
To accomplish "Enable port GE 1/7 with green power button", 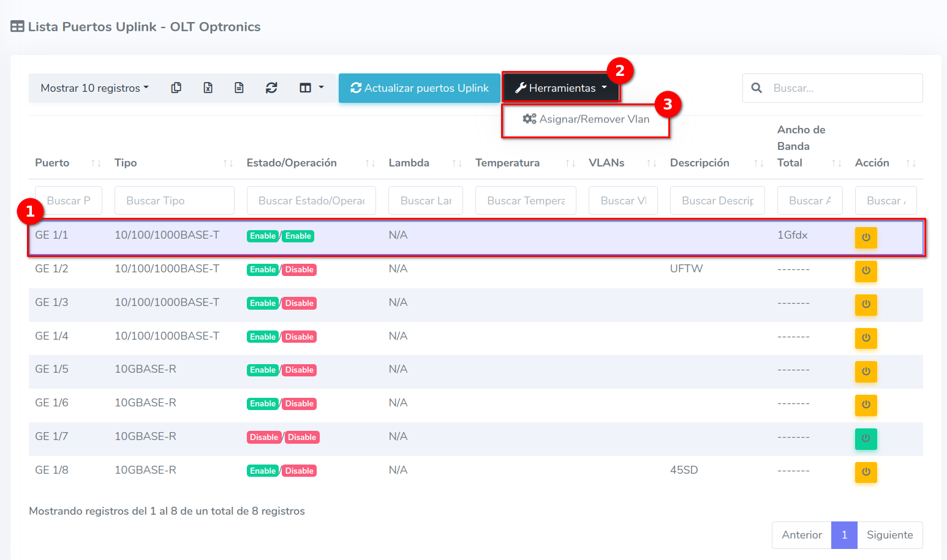I will click(866, 438).
